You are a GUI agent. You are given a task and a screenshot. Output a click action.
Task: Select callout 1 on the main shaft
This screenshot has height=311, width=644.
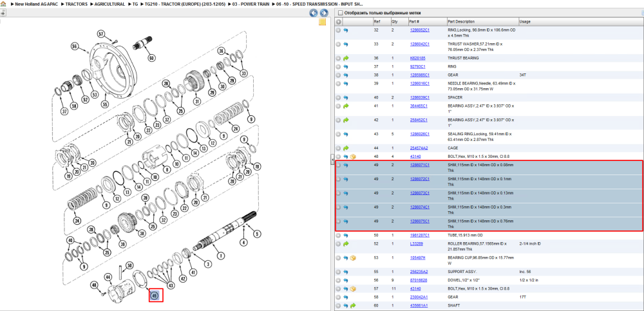(221, 256)
